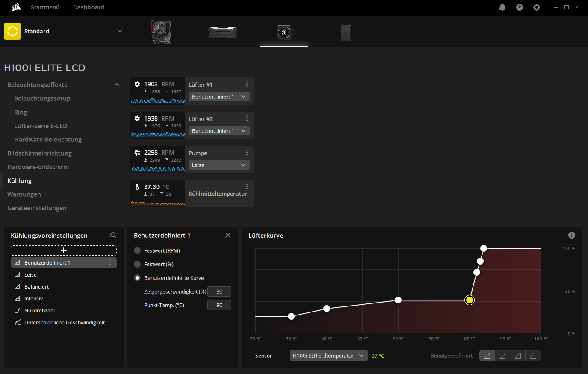Click the Zeigergeschwindigkeit (%) input field
Image resolution: width=588 pixels, height=374 pixels.
click(219, 292)
